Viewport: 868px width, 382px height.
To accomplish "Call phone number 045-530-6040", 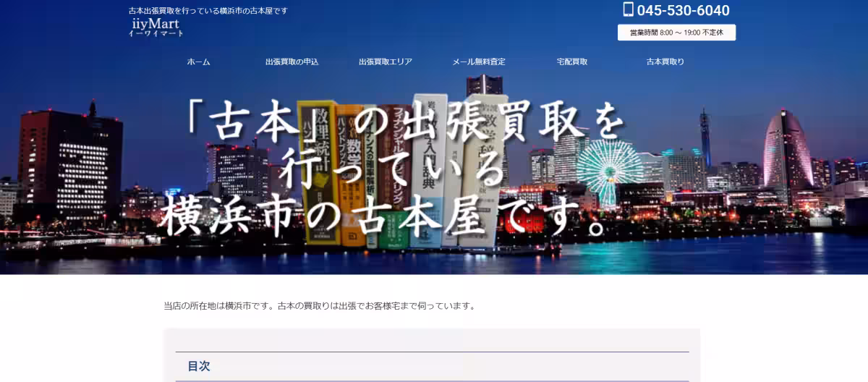I will [683, 10].
